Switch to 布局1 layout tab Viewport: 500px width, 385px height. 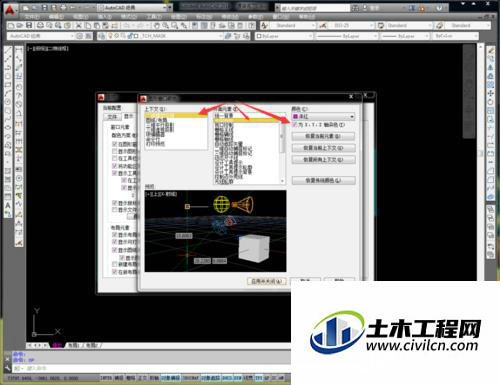74,345
